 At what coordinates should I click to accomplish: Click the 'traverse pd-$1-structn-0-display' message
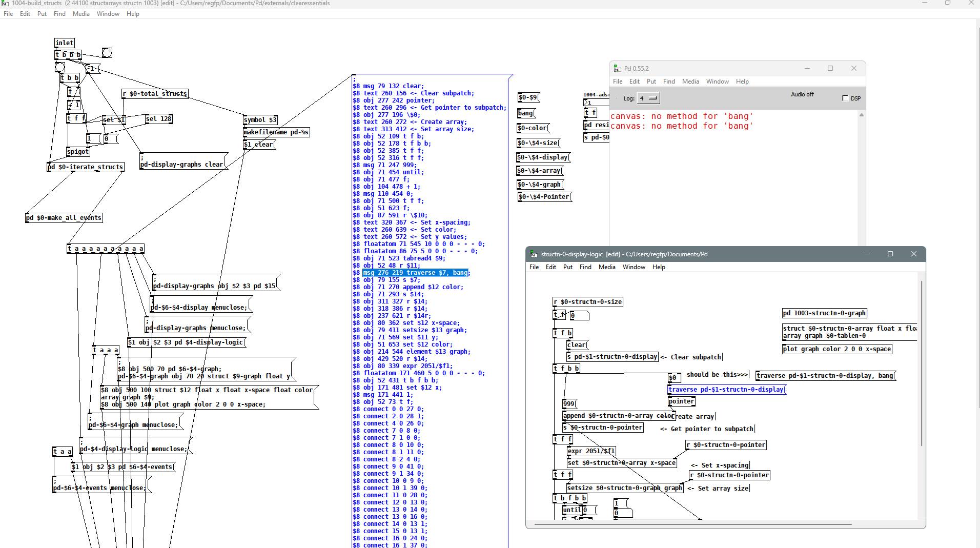pyautogui.click(x=726, y=390)
